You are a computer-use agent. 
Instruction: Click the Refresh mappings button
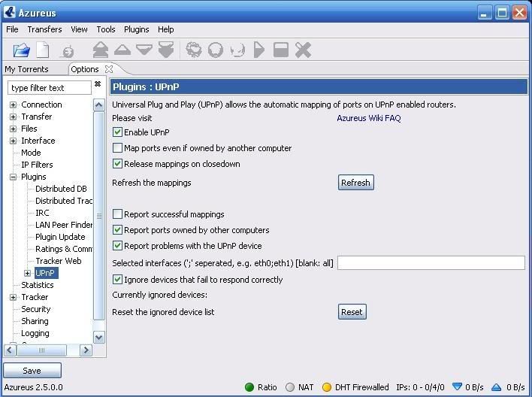click(356, 183)
